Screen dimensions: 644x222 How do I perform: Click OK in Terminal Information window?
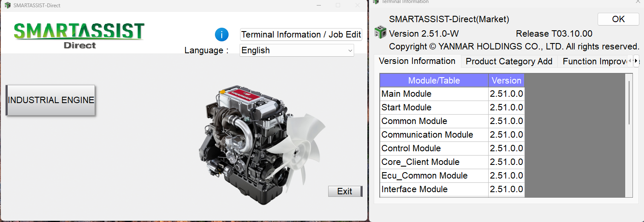click(618, 19)
